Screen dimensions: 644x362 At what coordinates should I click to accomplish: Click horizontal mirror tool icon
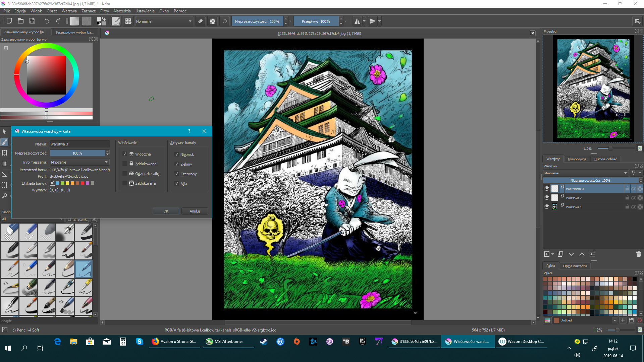(x=357, y=21)
